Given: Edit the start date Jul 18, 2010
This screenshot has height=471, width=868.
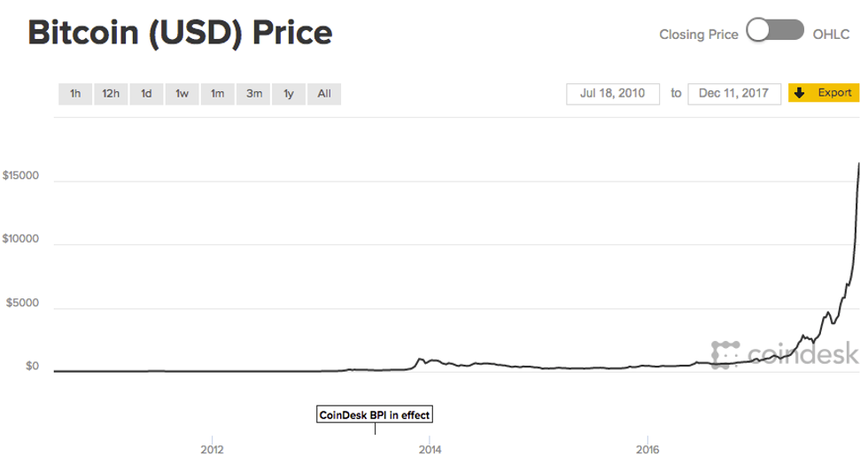Looking at the screenshot, I should click(613, 93).
